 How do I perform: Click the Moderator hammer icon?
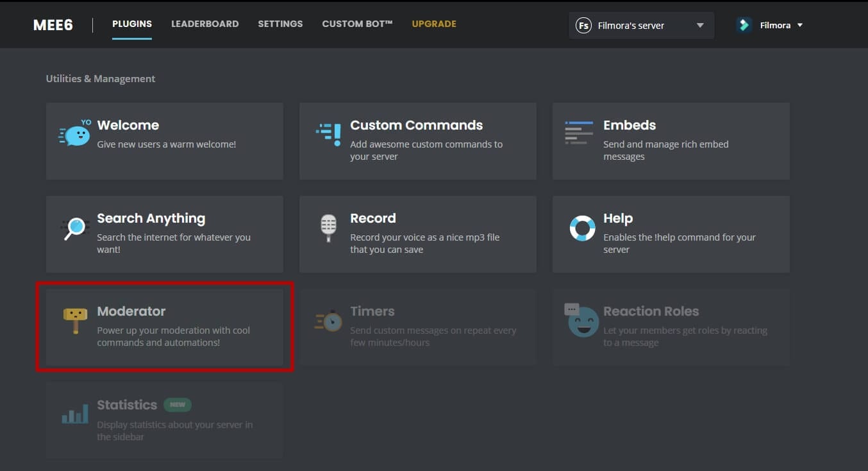(x=75, y=320)
